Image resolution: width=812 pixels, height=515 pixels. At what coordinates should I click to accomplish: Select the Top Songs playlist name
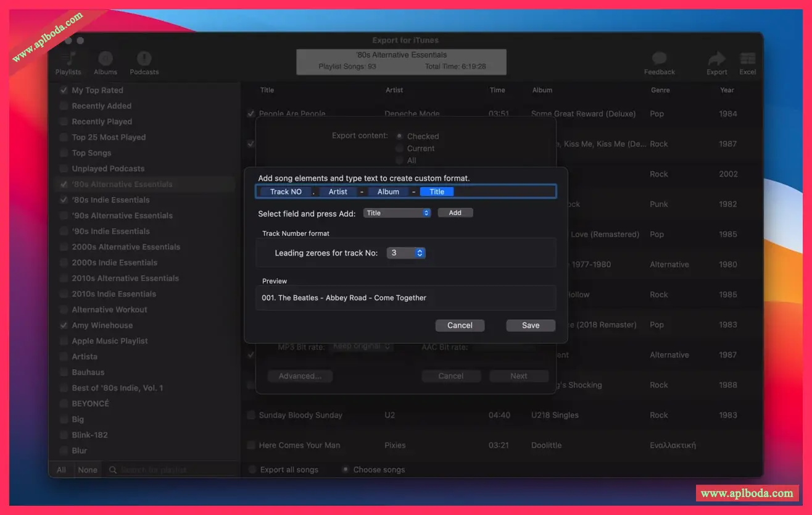[91, 153]
